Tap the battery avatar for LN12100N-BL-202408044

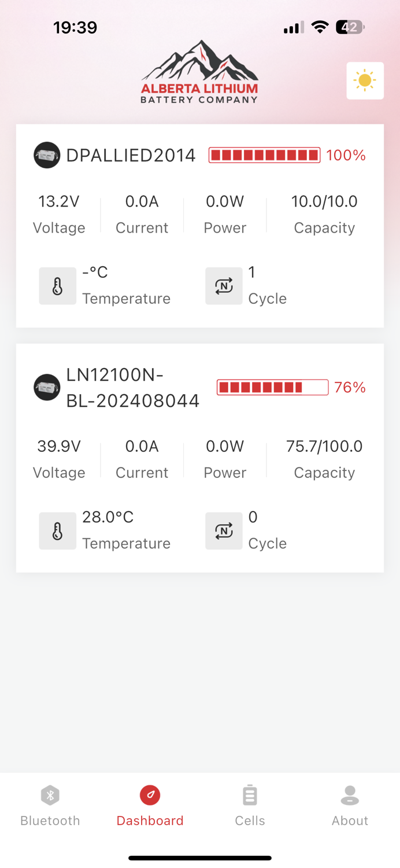tap(47, 387)
